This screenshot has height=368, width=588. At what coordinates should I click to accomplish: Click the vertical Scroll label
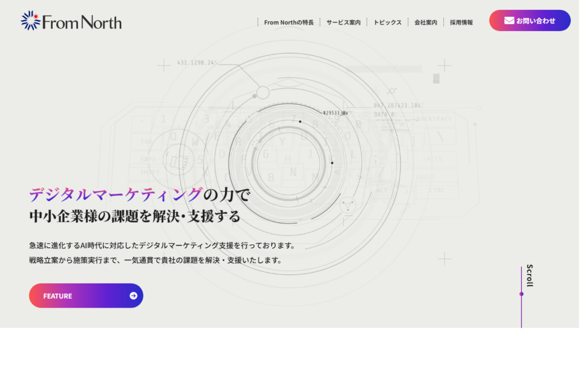coord(529,275)
